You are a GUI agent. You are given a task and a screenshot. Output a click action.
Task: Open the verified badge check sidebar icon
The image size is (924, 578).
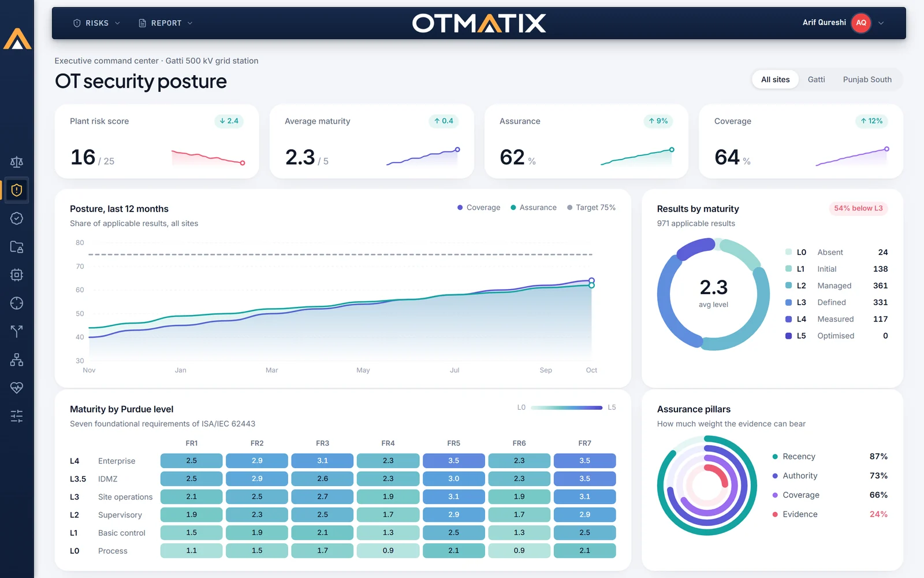pyautogui.click(x=17, y=218)
